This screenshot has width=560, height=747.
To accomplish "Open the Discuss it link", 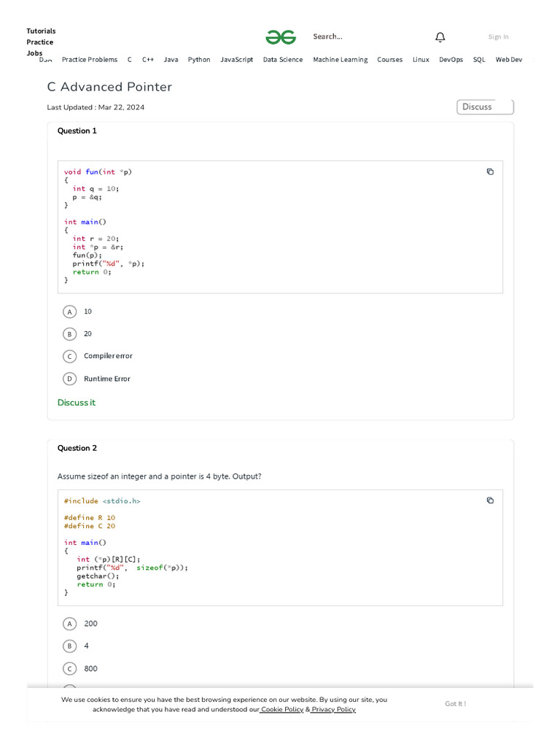I will [x=77, y=403].
